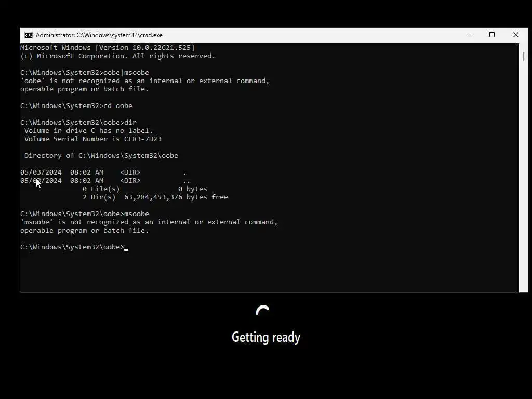This screenshot has height=399, width=532.
Task: Close the Administrator cmd.exe window
Action: (516, 35)
